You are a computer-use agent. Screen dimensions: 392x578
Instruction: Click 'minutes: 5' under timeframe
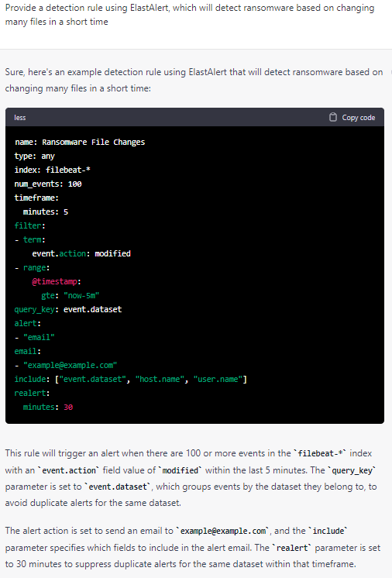point(45,212)
